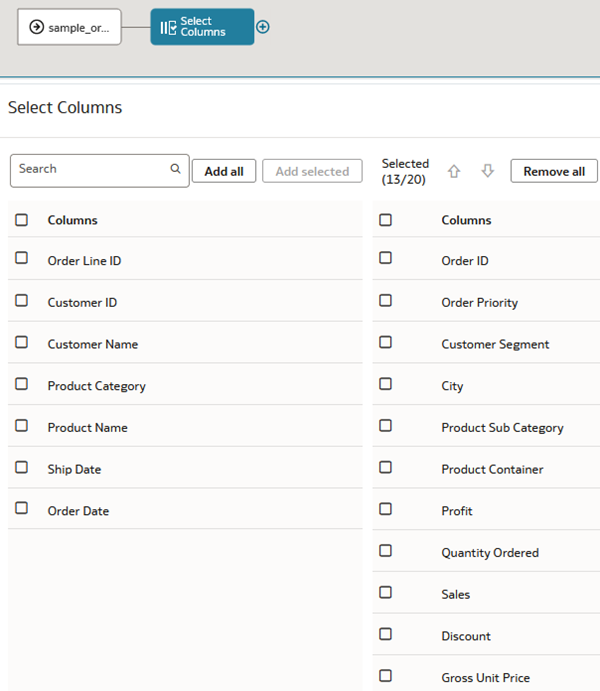600x691 pixels.
Task: Select the Select Columns step node
Action: tap(201, 27)
